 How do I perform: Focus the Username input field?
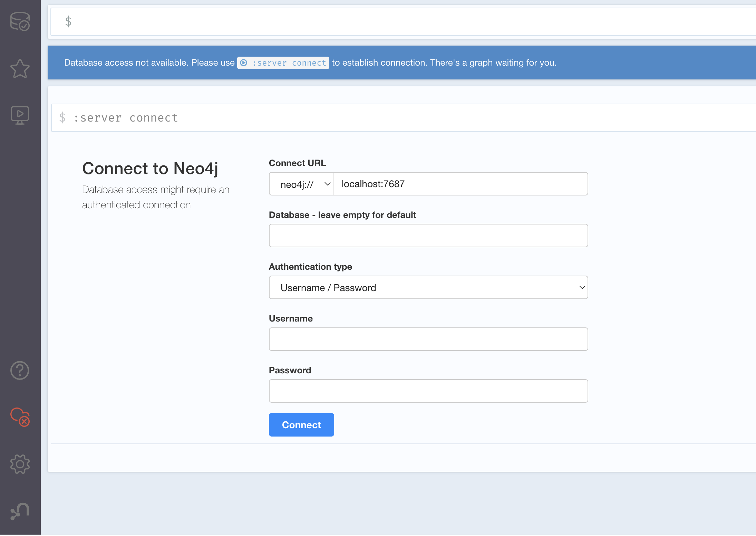(428, 339)
